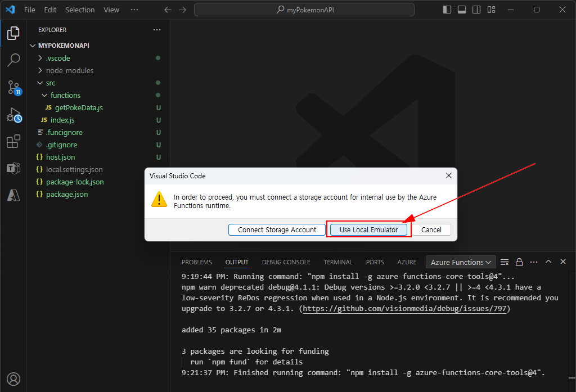Open getPokeData.js file
This screenshot has height=392, width=576.
click(99, 107)
